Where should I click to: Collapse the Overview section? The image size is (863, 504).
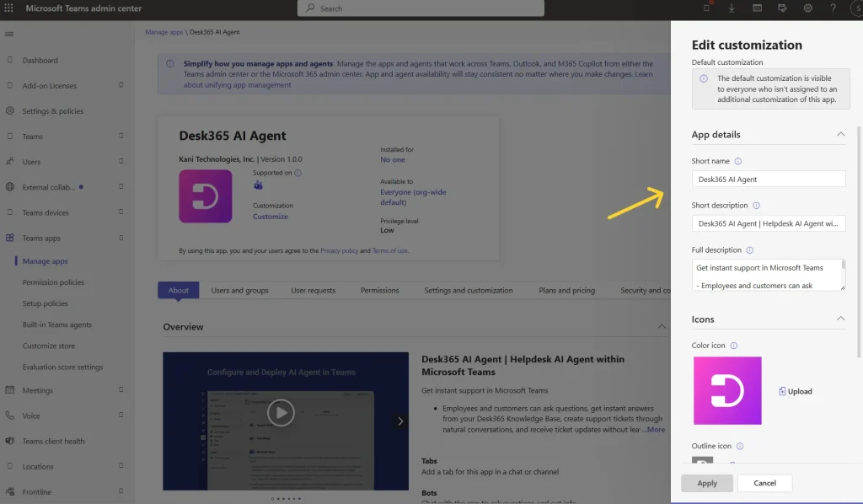662,327
